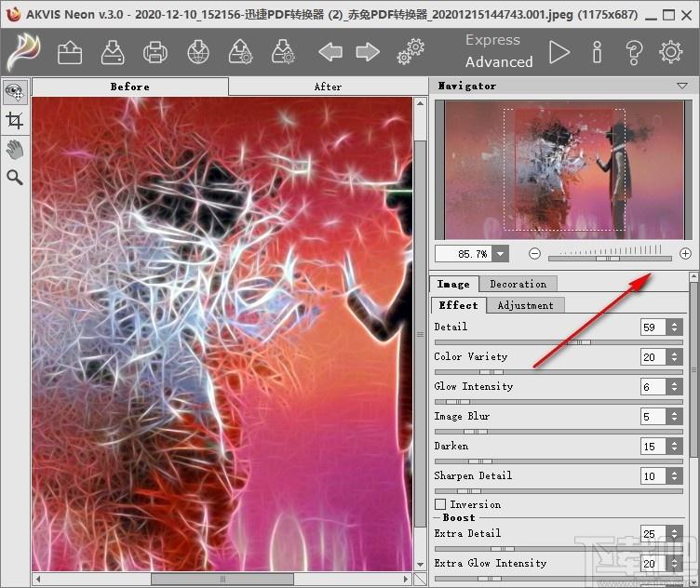Click the image vertical scroll up arrow
Screen dimensions: 700x588
(420, 103)
